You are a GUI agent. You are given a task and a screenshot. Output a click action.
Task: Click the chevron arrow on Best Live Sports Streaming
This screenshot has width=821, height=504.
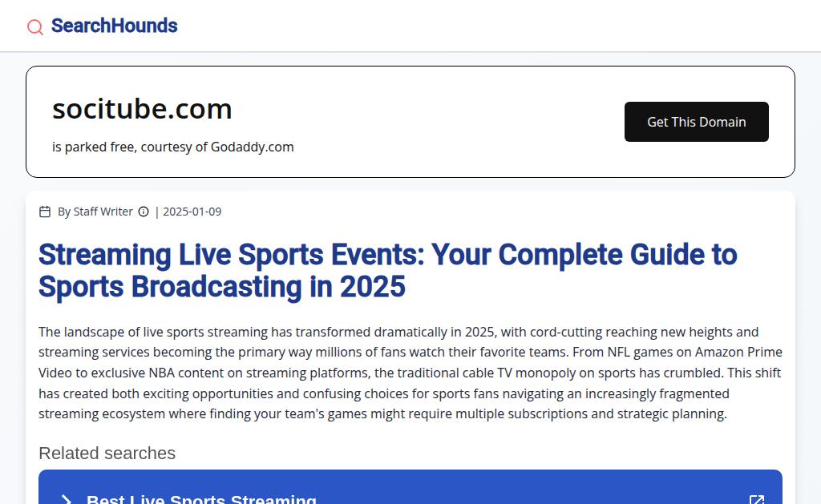(67, 500)
